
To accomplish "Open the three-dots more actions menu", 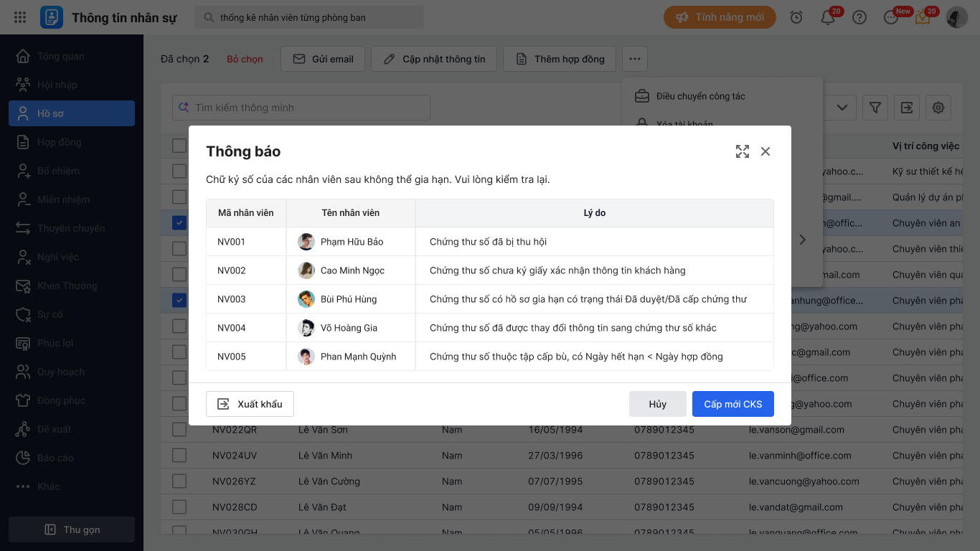I will pyautogui.click(x=635, y=59).
